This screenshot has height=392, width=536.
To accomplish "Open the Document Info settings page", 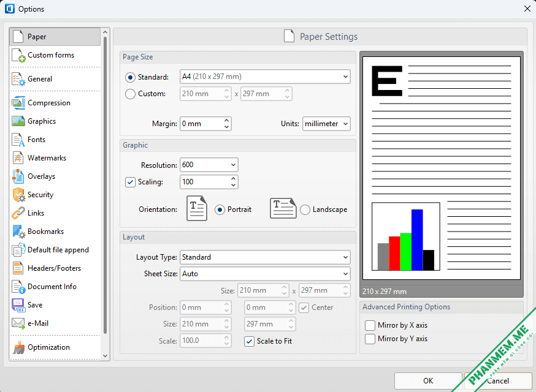I will (x=55, y=287).
